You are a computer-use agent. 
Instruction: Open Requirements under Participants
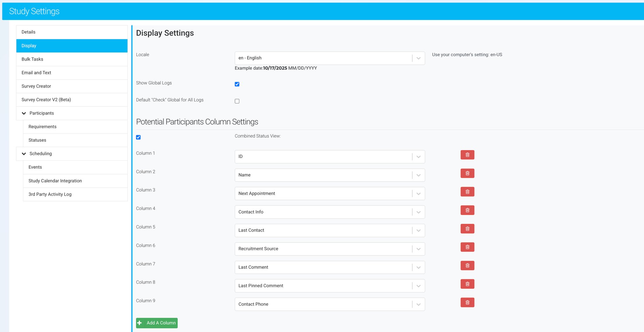pyautogui.click(x=75, y=127)
